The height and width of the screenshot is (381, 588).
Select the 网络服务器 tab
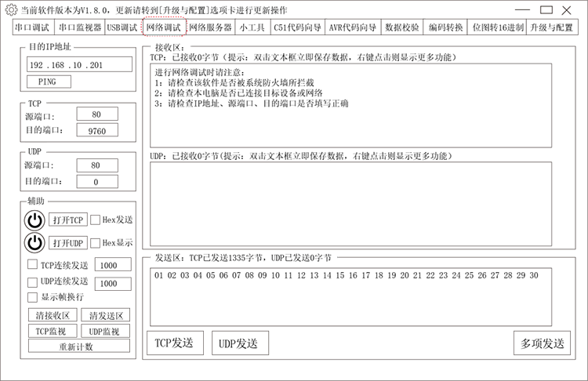point(210,27)
